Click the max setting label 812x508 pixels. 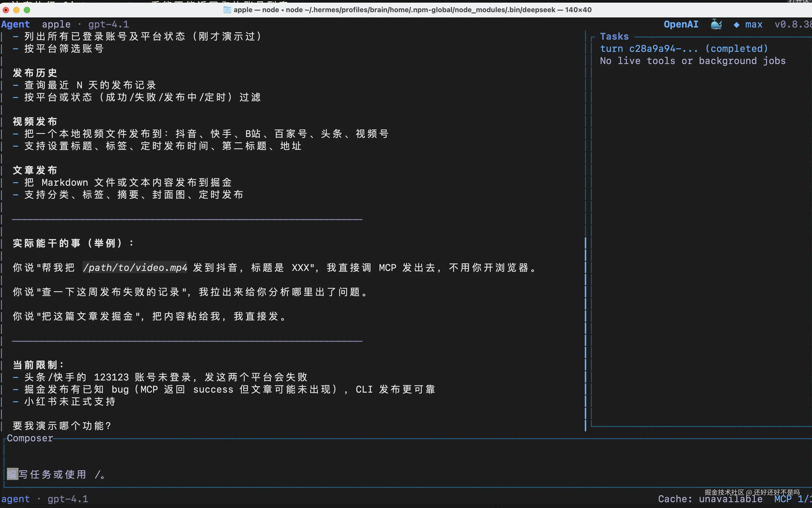click(754, 25)
